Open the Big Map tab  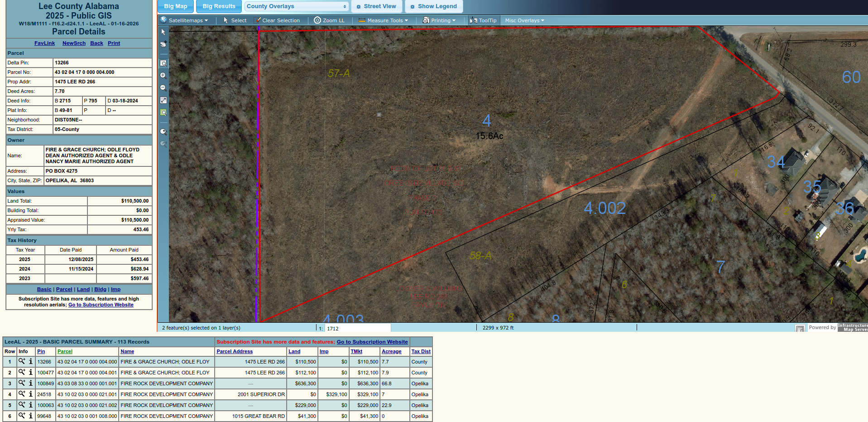click(175, 6)
